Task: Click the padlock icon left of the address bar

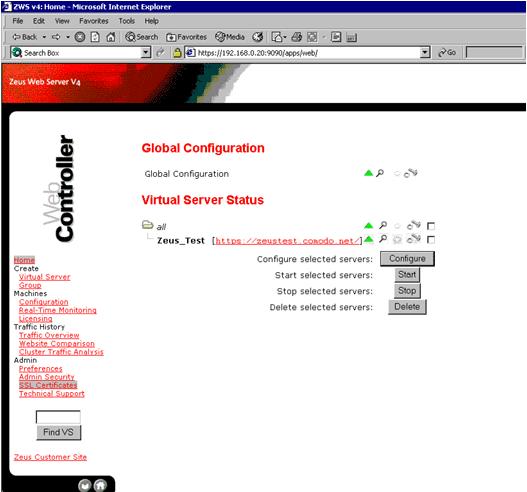Action: [x=177, y=52]
